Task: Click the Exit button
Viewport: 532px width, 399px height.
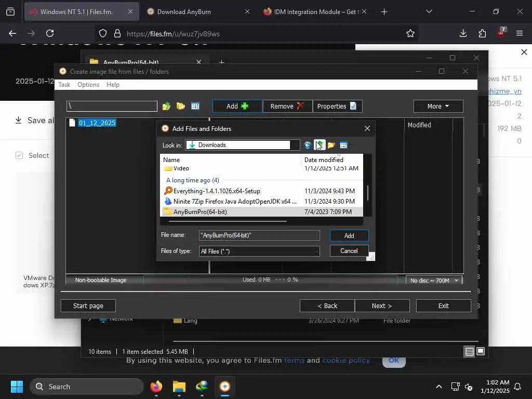Action: pos(444,305)
